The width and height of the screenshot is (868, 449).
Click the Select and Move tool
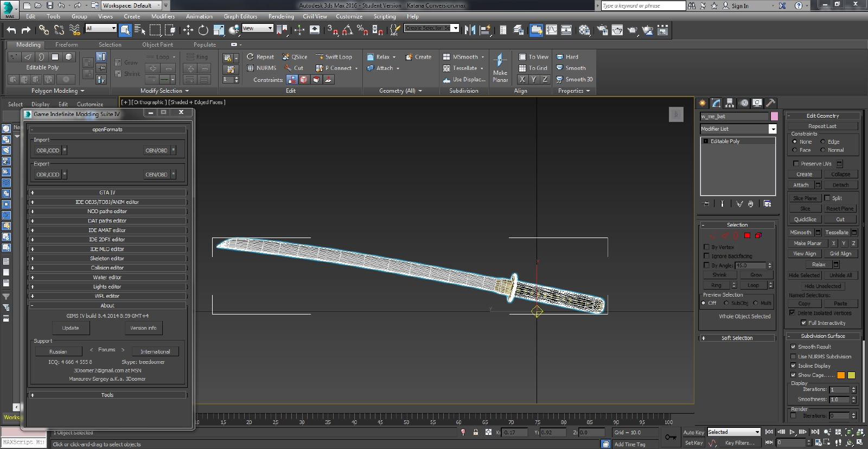pos(188,30)
